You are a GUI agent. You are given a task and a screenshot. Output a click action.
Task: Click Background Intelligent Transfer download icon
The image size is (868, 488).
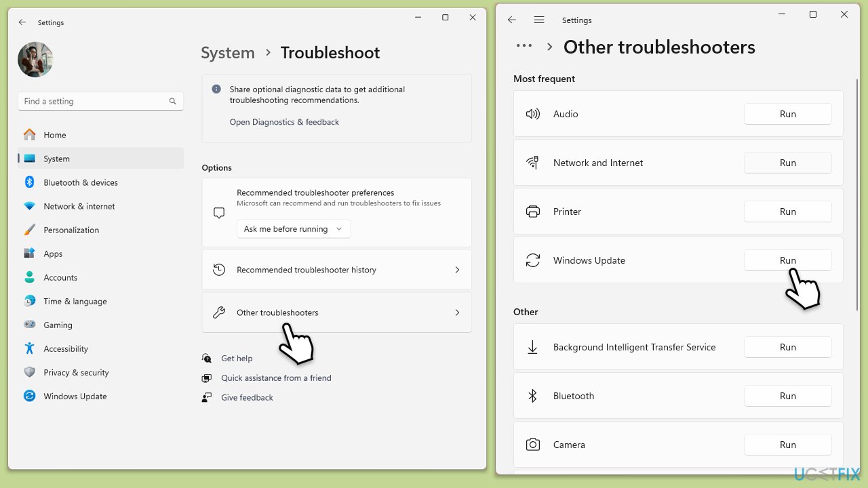[x=533, y=347]
